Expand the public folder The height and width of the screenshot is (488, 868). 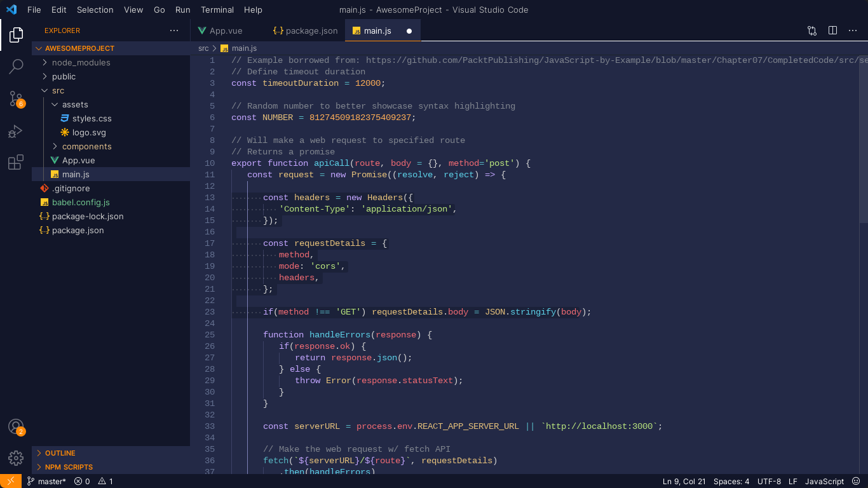click(111, 76)
